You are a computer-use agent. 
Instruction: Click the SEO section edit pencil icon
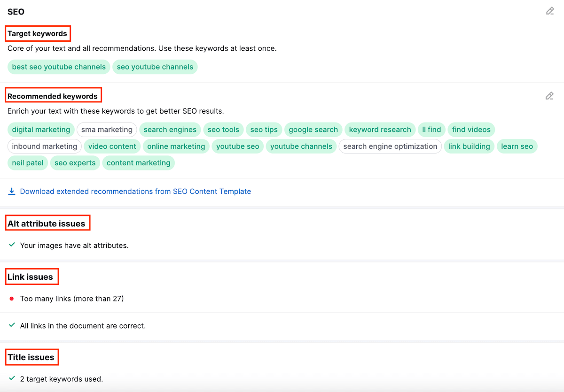(x=550, y=11)
